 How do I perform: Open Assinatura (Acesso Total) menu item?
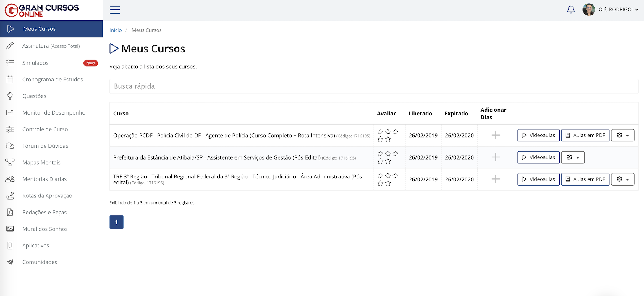51,46
